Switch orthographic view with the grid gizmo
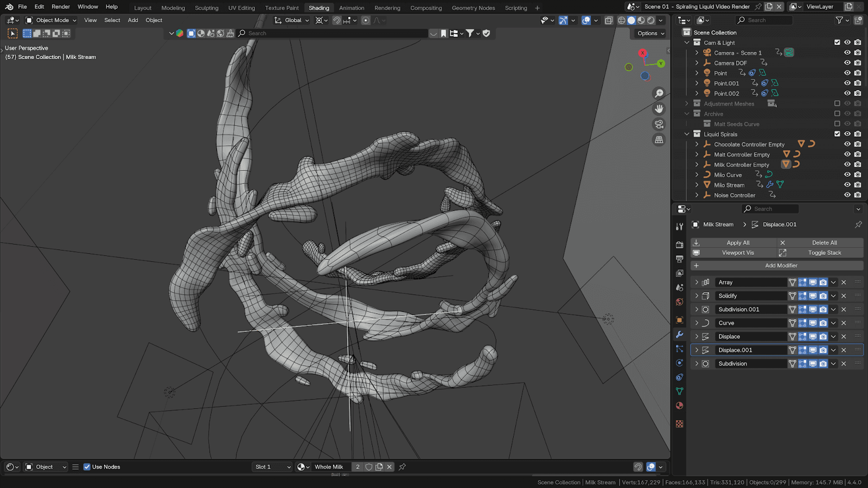 pos(659,140)
